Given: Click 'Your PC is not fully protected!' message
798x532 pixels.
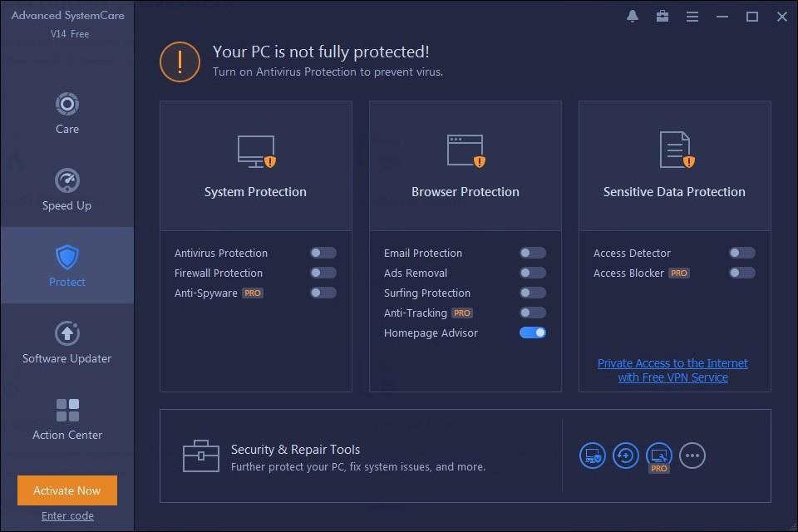Looking at the screenshot, I should (321, 52).
